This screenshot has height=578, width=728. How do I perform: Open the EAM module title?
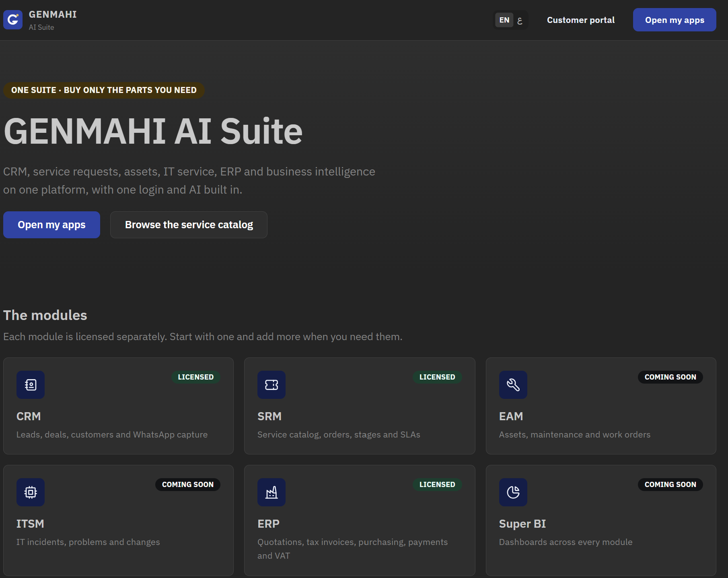click(511, 416)
